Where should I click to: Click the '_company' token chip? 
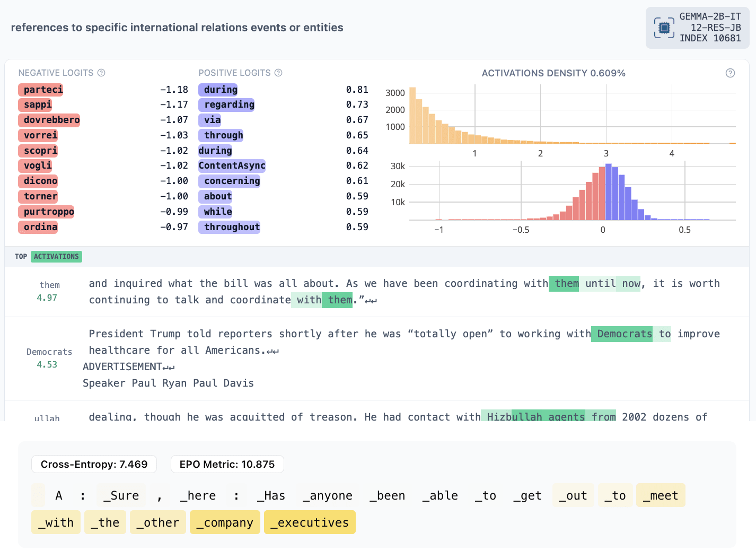(225, 522)
